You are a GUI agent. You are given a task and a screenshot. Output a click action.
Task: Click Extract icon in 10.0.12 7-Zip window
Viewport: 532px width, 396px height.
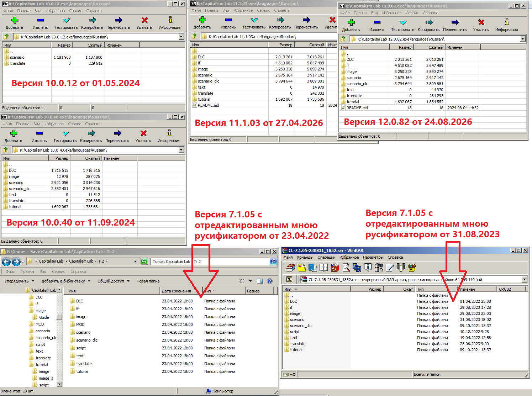click(40, 20)
